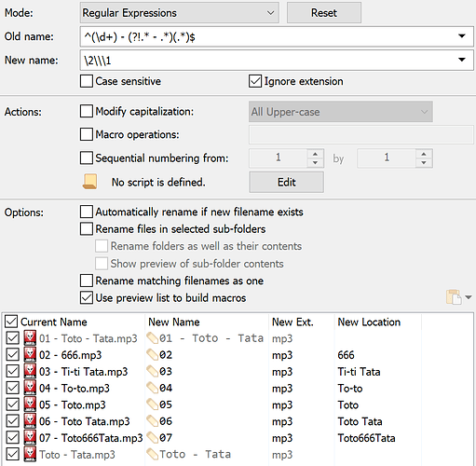This screenshot has width=476, height=466.
Task: Click tag icon beside new name 06
Action: (152, 421)
